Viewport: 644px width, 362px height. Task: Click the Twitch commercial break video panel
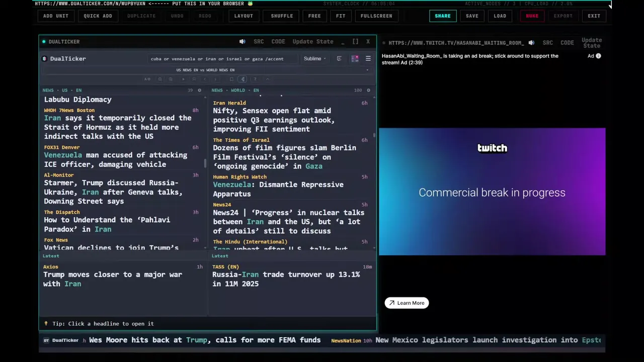pyautogui.click(x=492, y=192)
